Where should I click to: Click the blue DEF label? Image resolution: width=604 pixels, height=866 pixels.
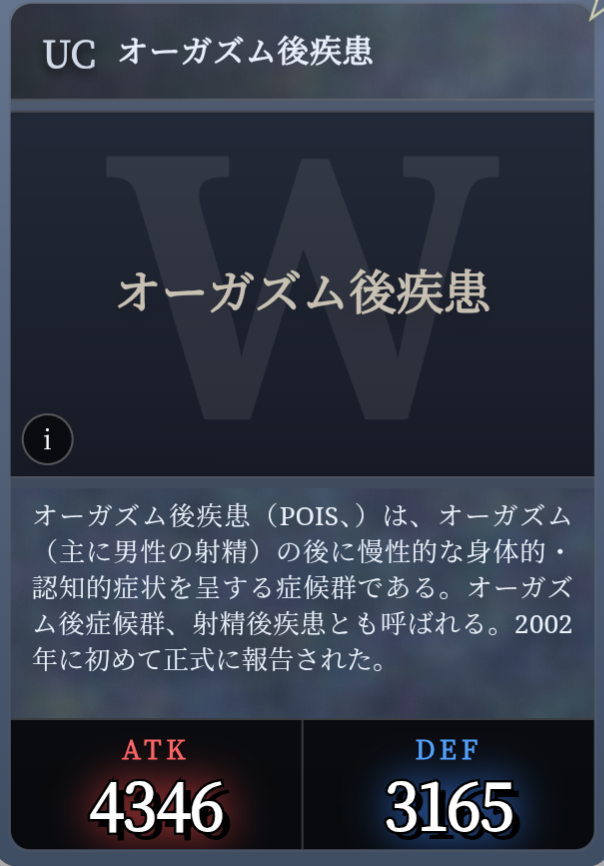click(447, 750)
